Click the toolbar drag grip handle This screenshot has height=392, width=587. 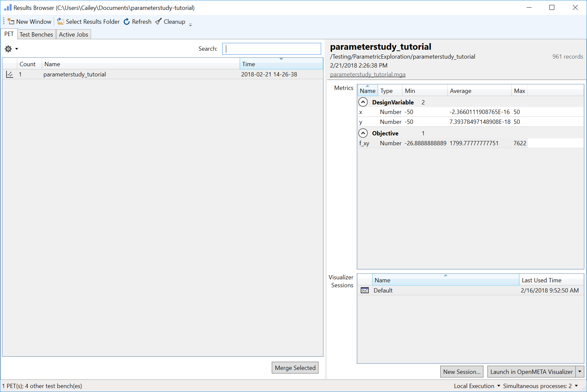pyautogui.click(x=4, y=21)
